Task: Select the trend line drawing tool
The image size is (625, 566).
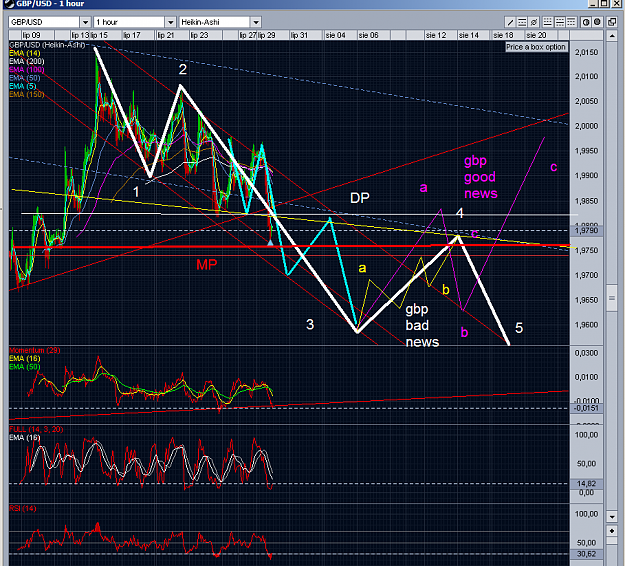Action: (x=510, y=22)
